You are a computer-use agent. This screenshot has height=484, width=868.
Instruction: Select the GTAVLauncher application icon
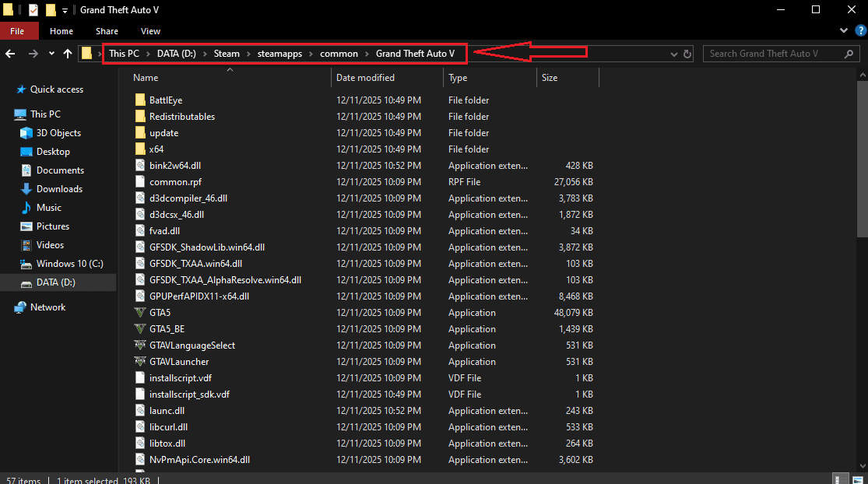pos(140,362)
